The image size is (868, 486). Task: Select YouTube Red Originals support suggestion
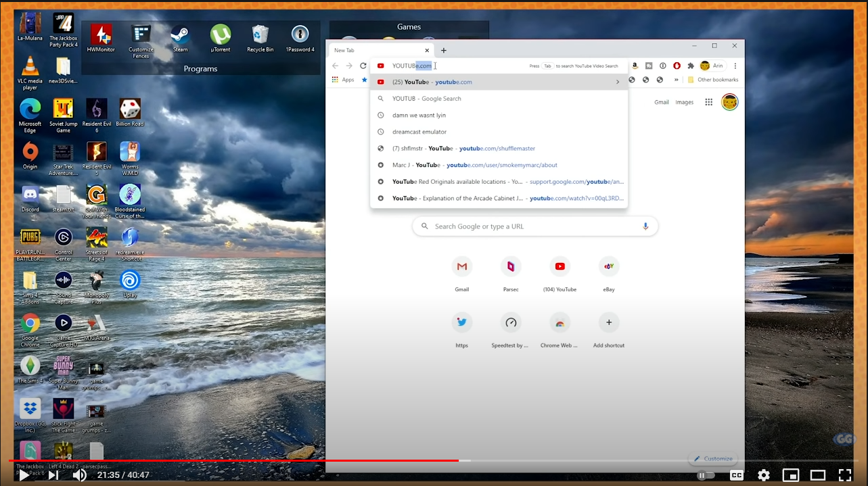coord(499,181)
